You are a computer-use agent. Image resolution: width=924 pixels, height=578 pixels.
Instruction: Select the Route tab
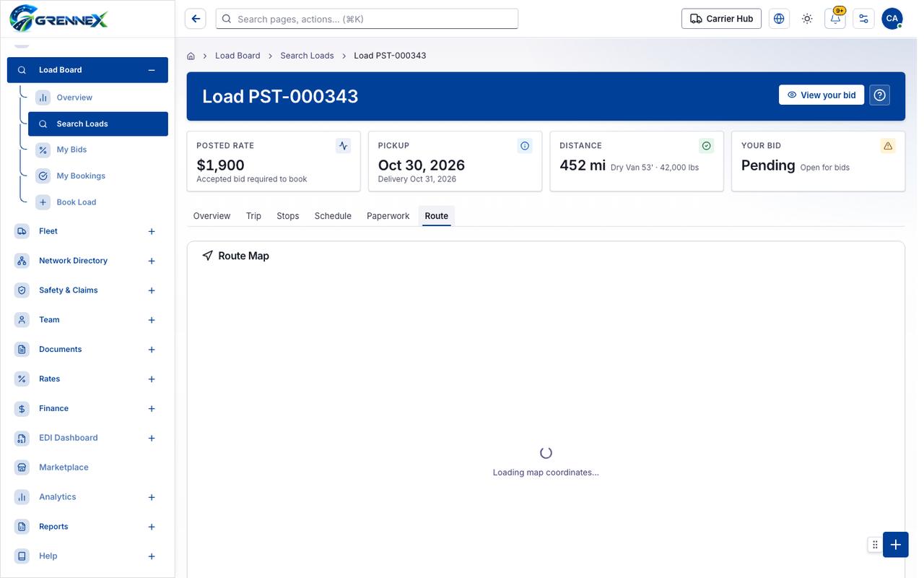click(437, 216)
